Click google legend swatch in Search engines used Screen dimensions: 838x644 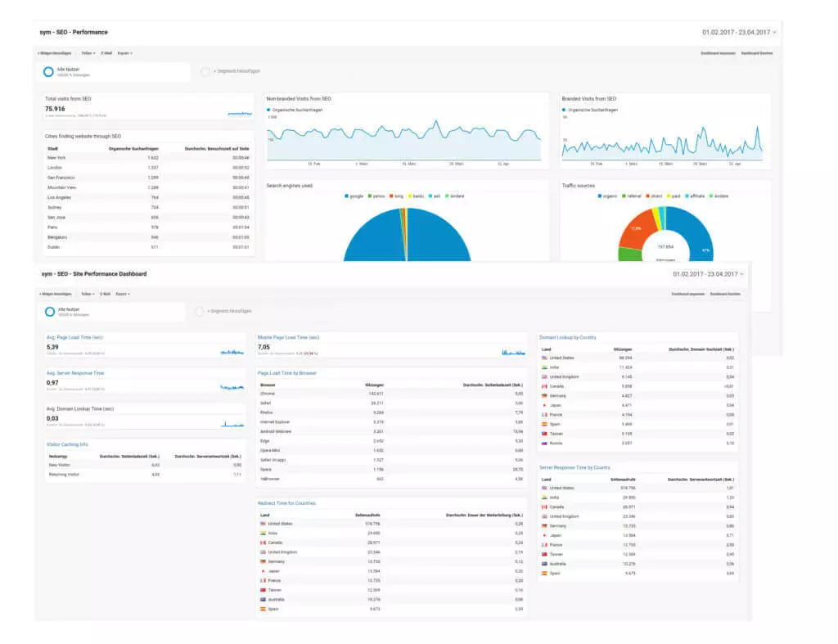pos(347,196)
